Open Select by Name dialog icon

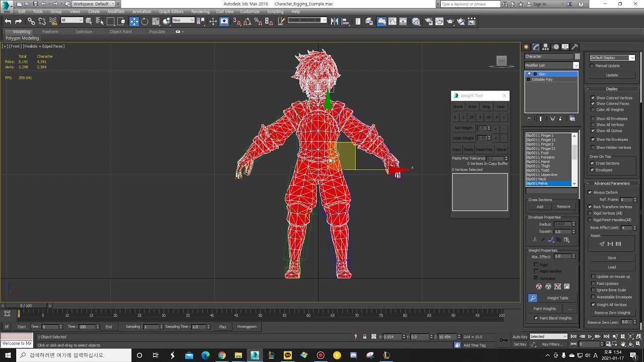pos(100,21)
